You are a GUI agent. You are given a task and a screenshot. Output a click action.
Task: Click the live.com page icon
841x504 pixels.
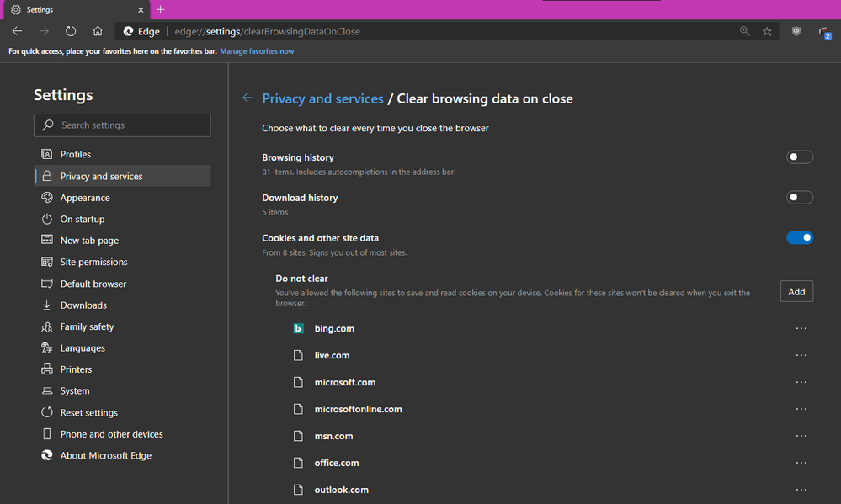click(x=298, y=355)
